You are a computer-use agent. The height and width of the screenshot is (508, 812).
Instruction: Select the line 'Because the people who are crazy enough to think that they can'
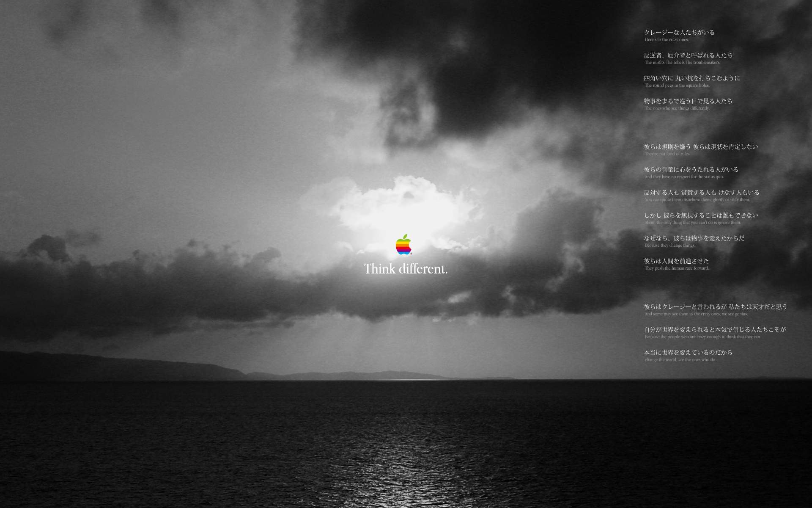[702, 337]
